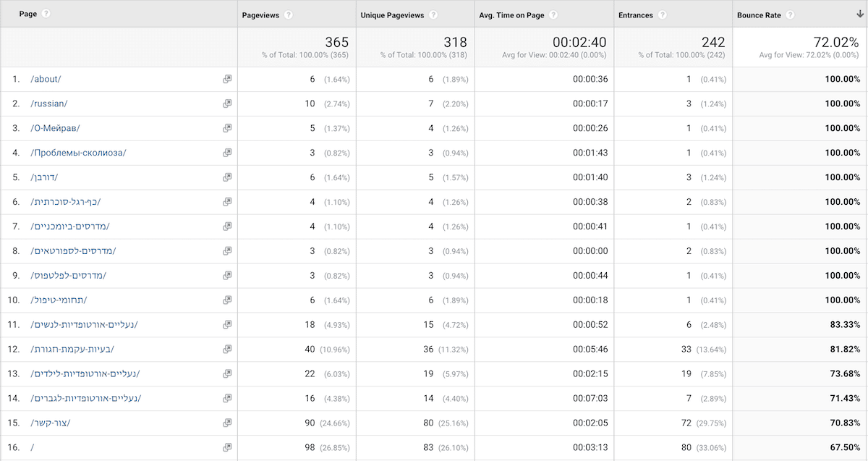Sort table by Entrances column
Image resolution: width=868 pixels, height=461 pixels.
coord(636,14)
